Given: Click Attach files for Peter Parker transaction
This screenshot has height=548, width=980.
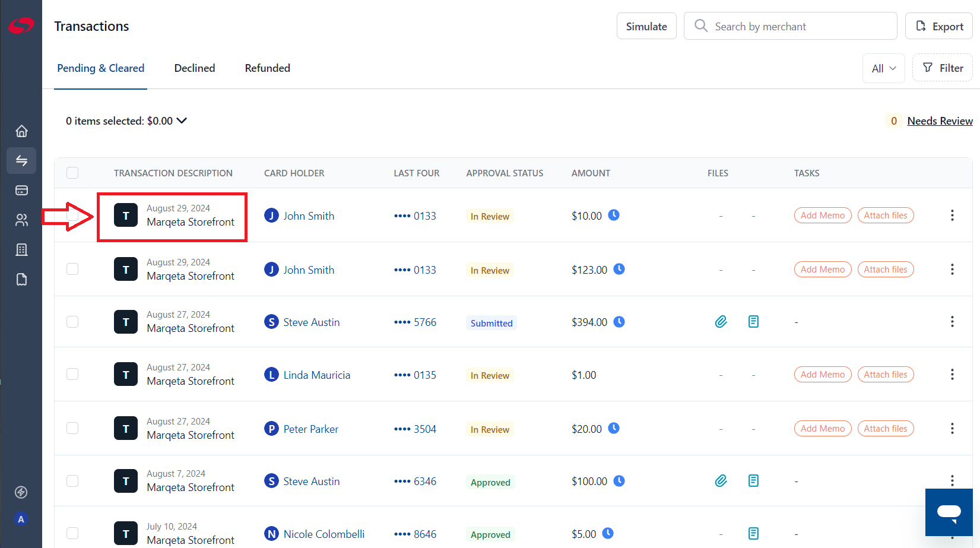Looking at the screenshot, I should coord(886,429).
